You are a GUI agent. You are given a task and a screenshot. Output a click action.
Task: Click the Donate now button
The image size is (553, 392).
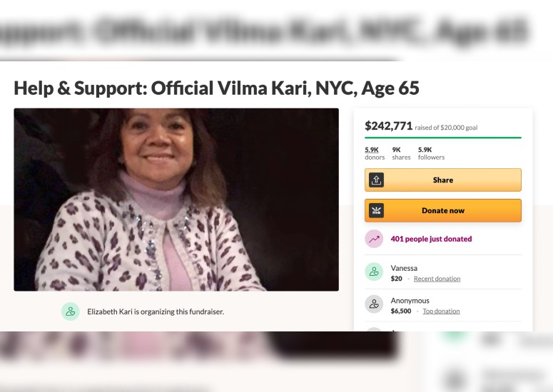tap(443, 211)
